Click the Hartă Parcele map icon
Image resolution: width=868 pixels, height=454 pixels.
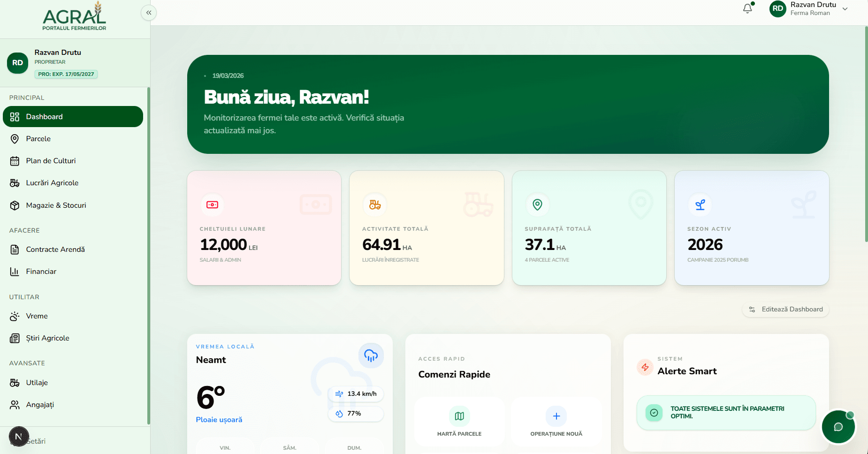click(x=459, y=416)
